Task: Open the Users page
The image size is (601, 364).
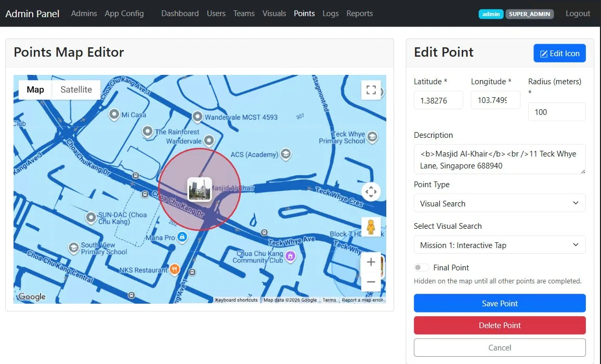Action: (x=216, y=14)
